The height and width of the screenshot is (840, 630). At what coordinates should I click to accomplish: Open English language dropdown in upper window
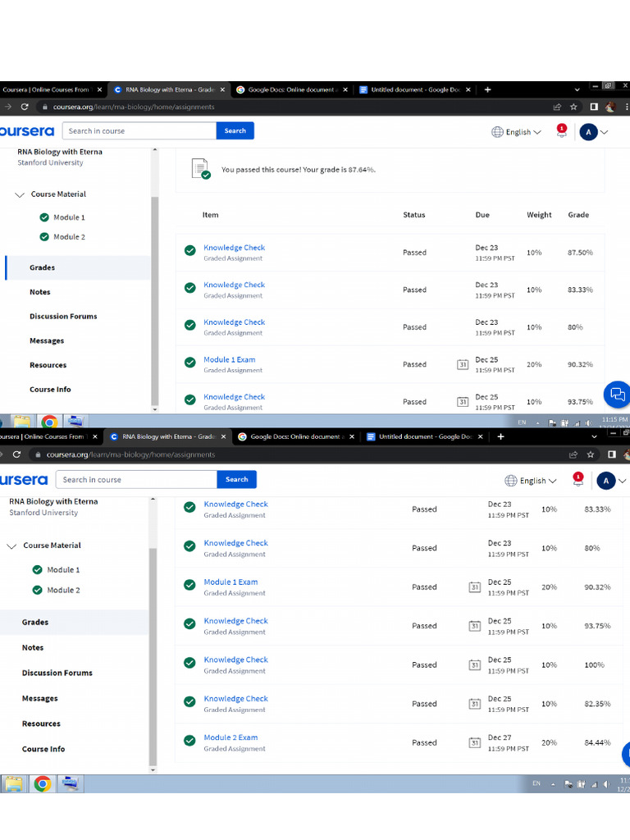pos(517,132)
